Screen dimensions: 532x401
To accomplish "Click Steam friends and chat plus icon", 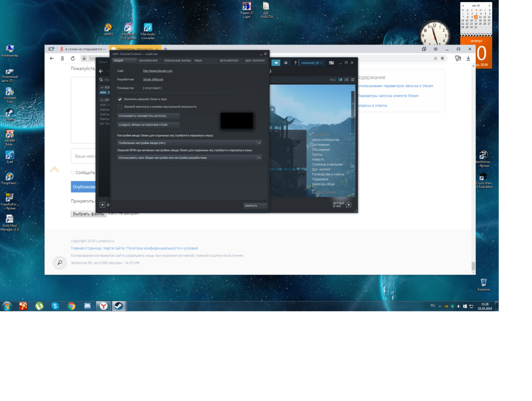I will click(349, 205).
